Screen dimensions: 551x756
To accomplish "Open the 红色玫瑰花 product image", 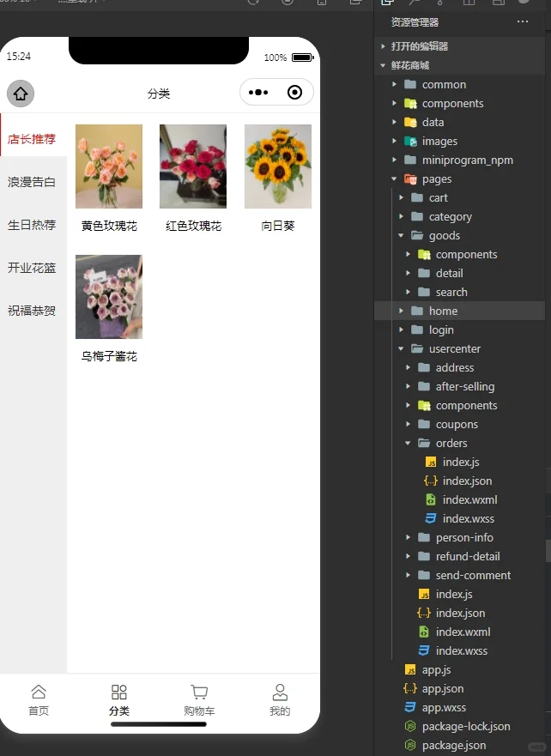I will tap(193, 166).
